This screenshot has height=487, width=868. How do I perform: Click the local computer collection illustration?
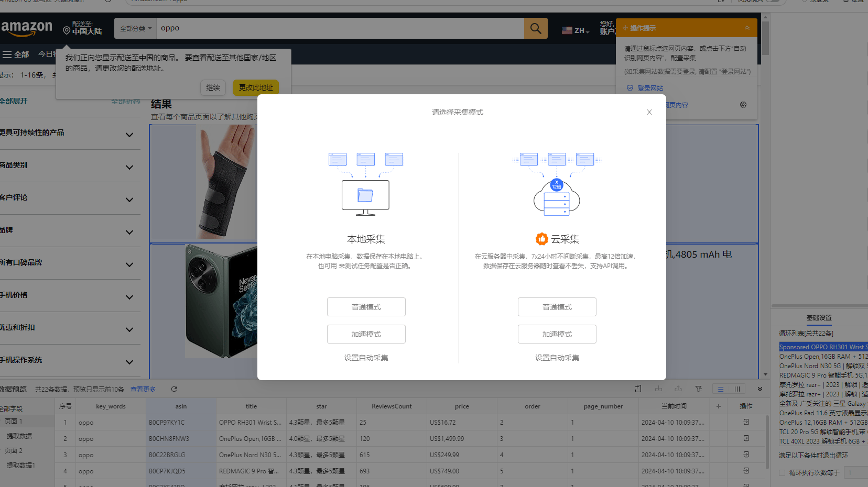366,184
